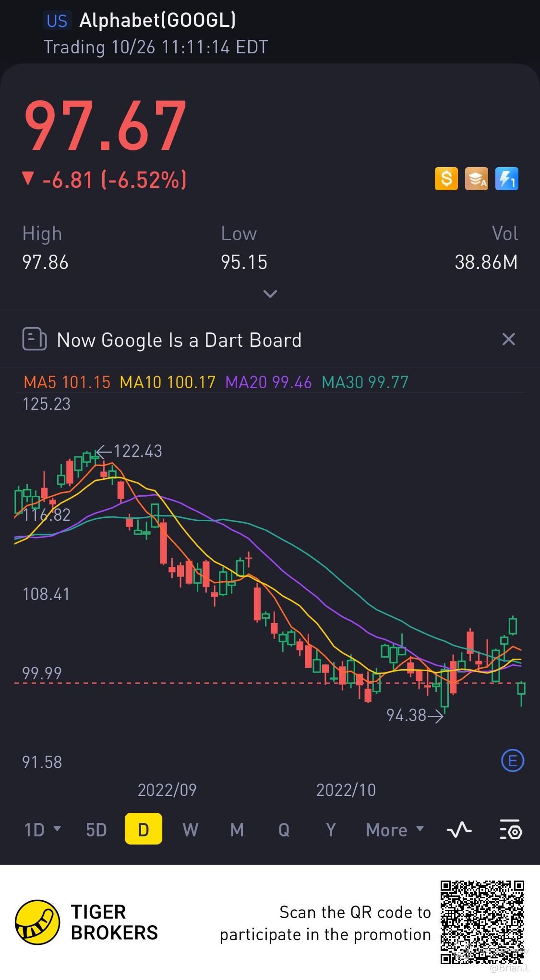Viewport: 540px width, 980px height.
Task: Open the chart indicators waveform icon
Action: coord(459,830)
